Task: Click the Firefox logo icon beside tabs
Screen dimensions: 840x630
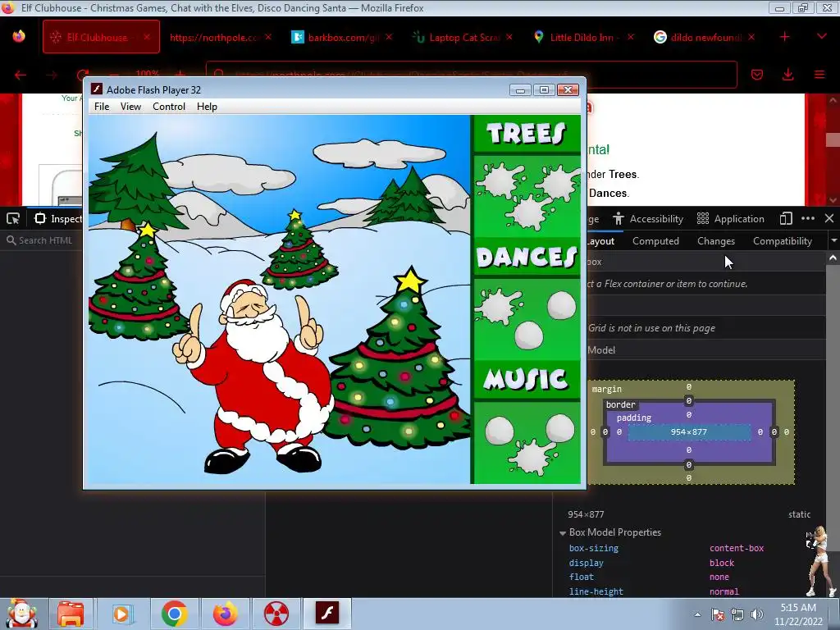Action: 19,36
